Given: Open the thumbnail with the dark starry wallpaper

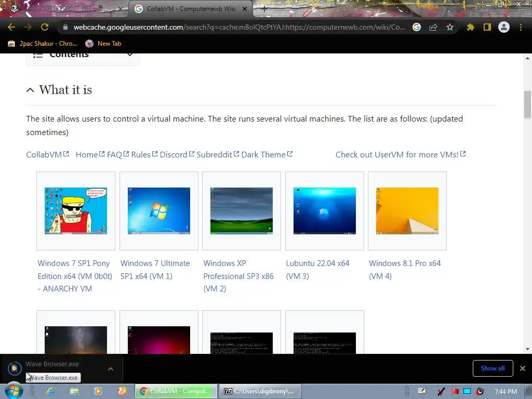Looking at the screenshot, I should pyautogui.click(x=76, y=340).
